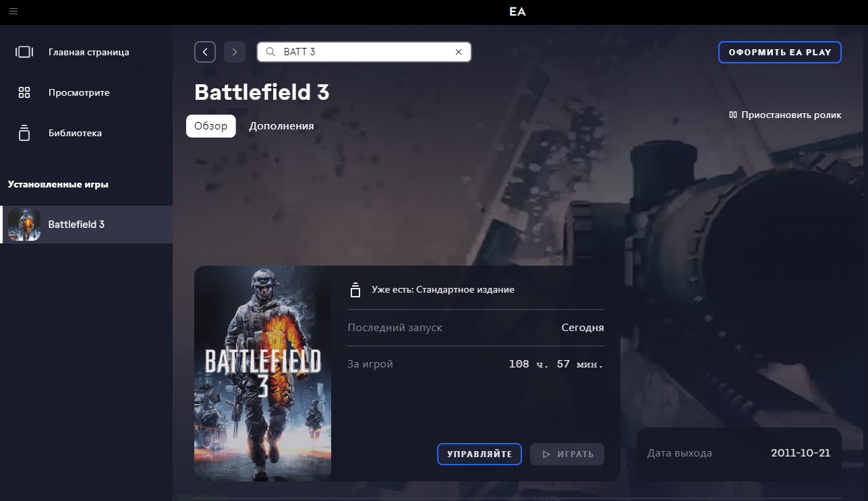Click the Главная страница screen icon
The image size is (868, 501).
pos(24,52)
